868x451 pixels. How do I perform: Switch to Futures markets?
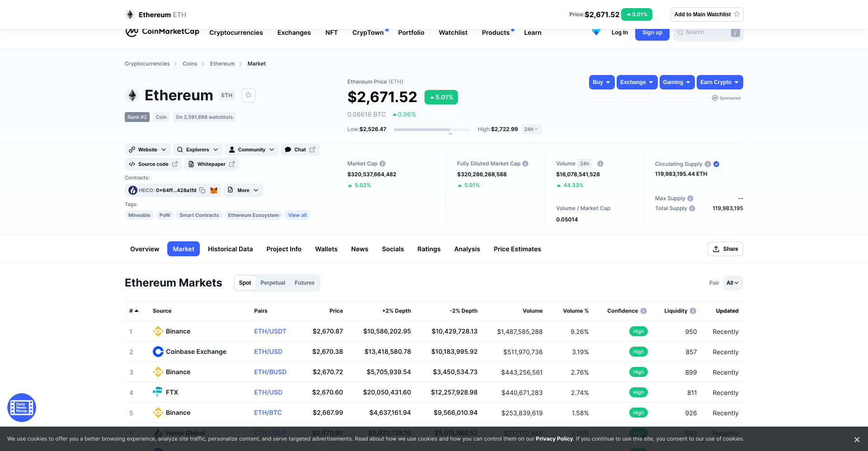[x=305, y=283]
